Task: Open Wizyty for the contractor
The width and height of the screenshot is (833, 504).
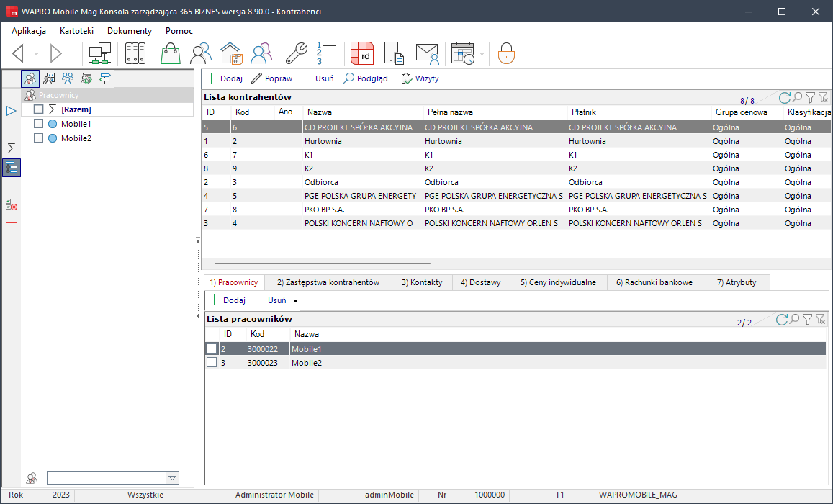Action: [x=420, y=78]
